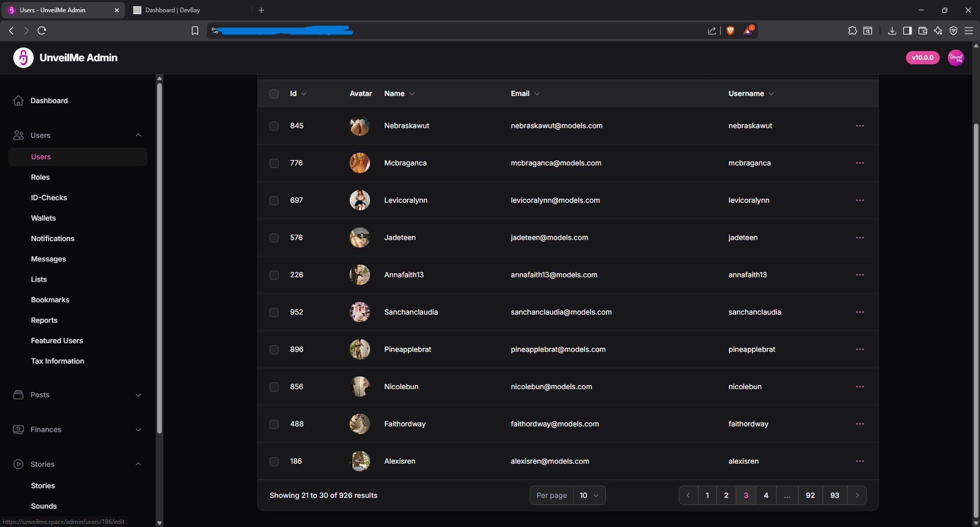Open the actions menu for Alexisren

click(860, 461)
